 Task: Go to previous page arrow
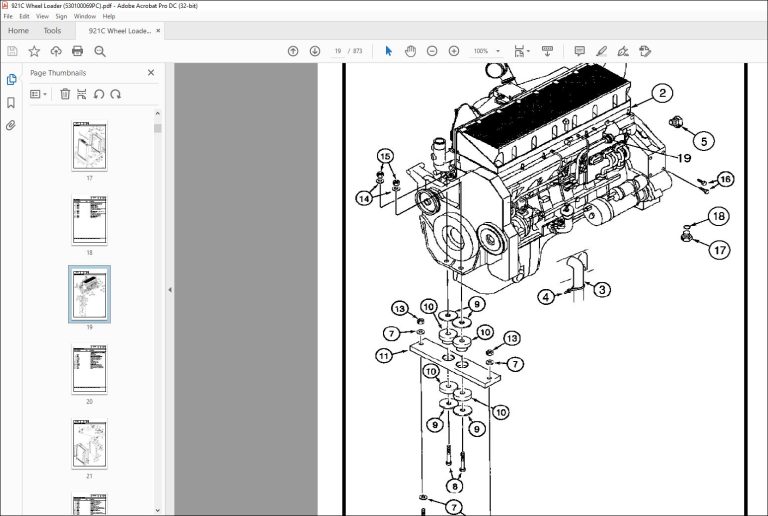(x=293, y=51)
